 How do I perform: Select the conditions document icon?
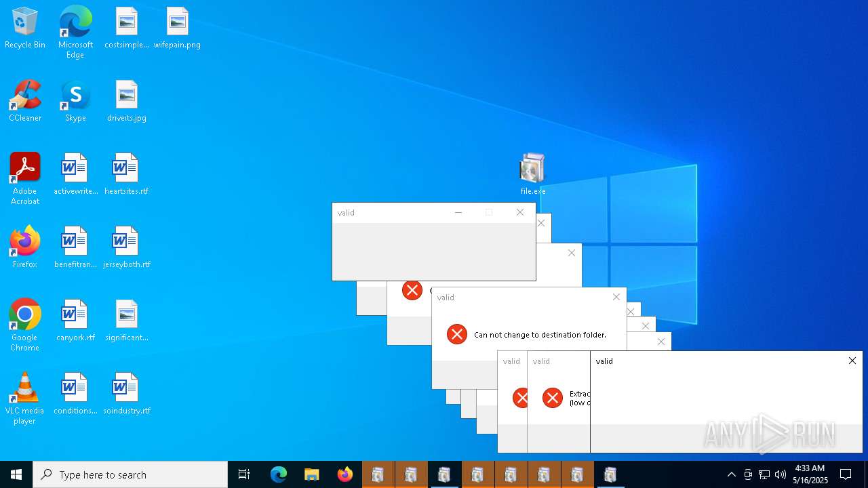[x=75, y=394]
